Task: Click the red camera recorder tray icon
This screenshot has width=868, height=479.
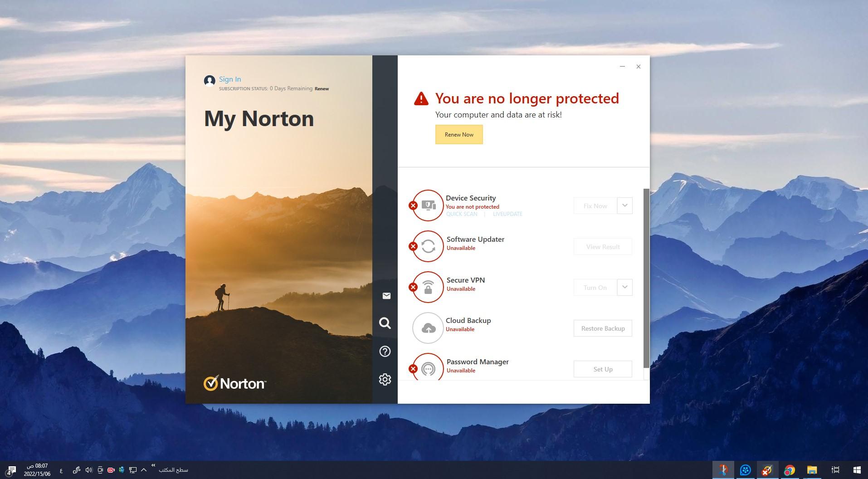Action: (x=111, y=470)
